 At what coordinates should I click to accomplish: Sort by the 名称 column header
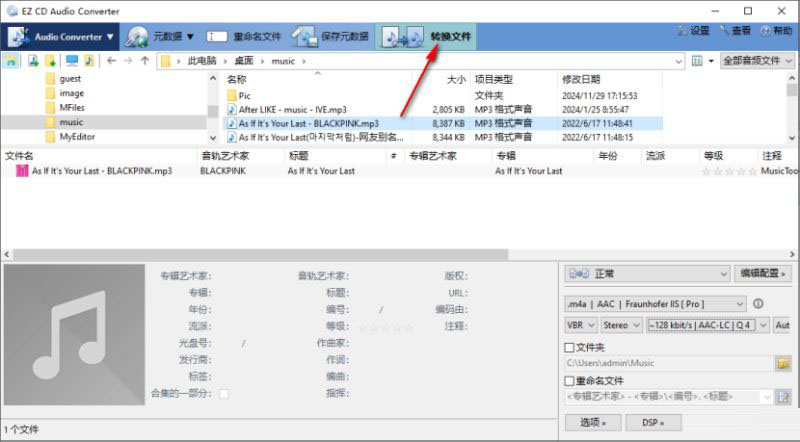(236, 80)
